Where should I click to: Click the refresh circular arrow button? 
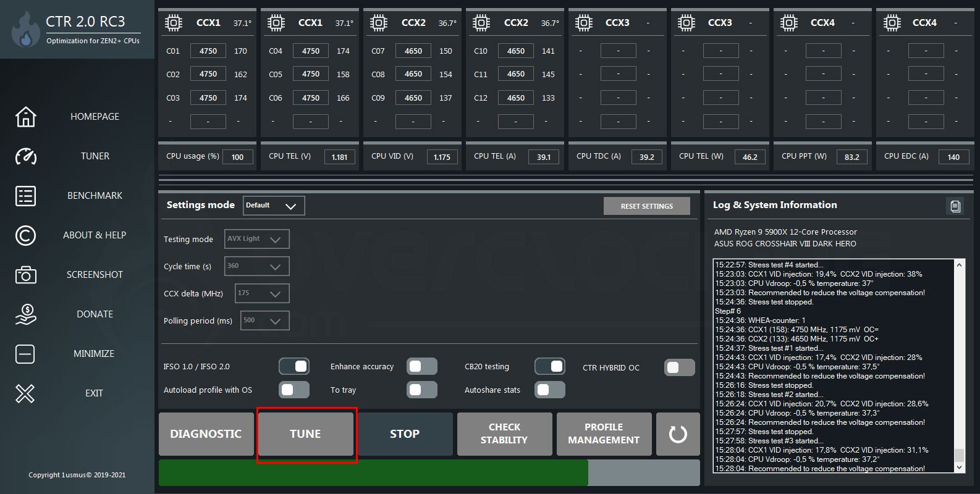(x=678, y=434)
